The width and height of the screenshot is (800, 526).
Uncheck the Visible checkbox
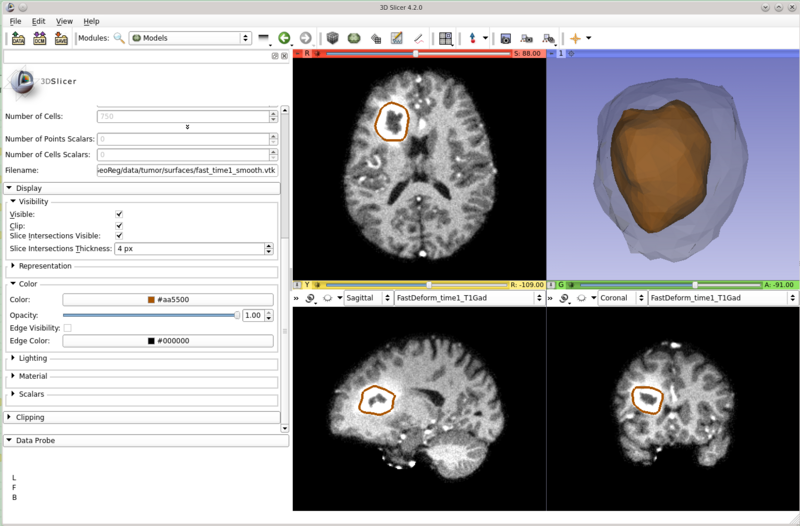coord(119,214)
